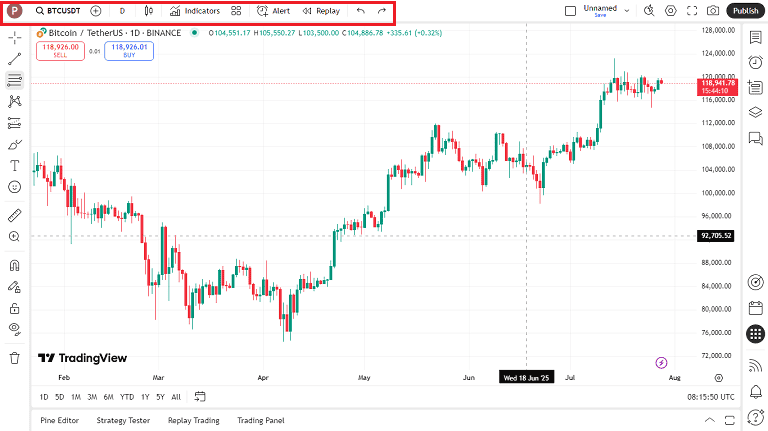The height and width of the screenshot is (431, 768).
Task: Set chart range to 1D
Action: pos(44,397)
